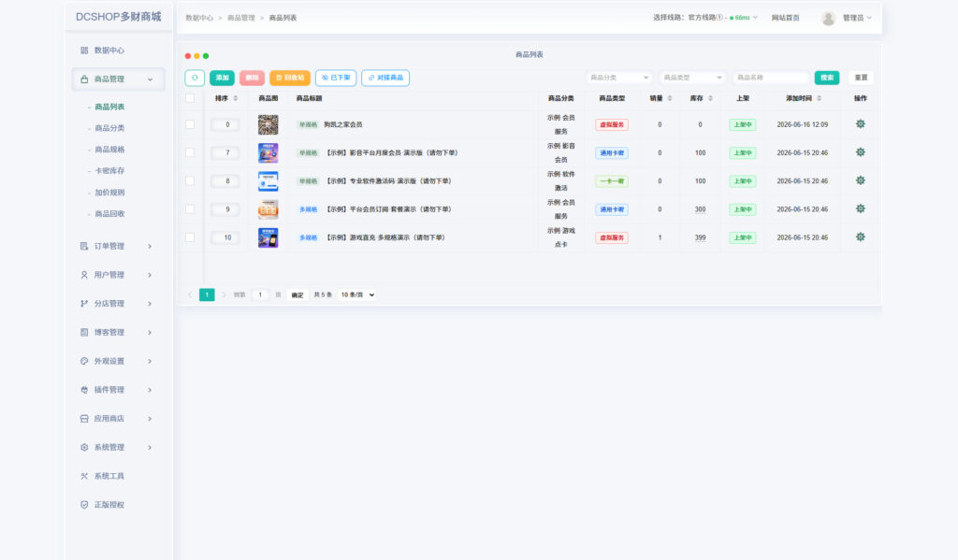This screenshot has height=560, width=958.
Task: Check the box for 影音平台月度会员 row
Action: point(190,152)
